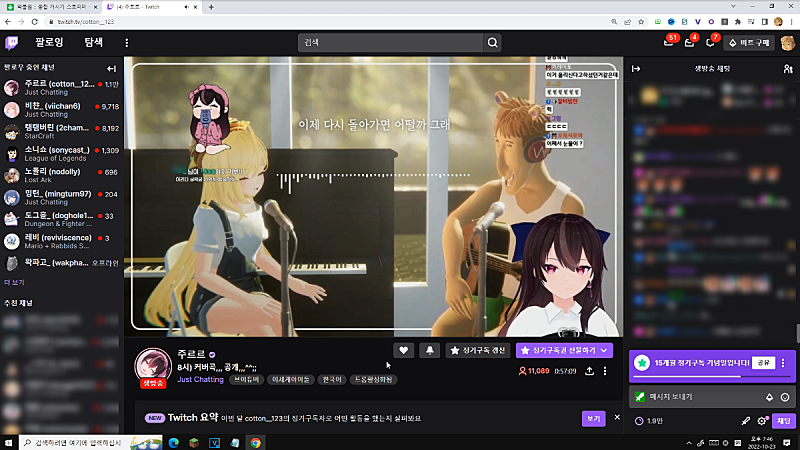Open Chrome extensions puzzle icon

pos(738,22)
